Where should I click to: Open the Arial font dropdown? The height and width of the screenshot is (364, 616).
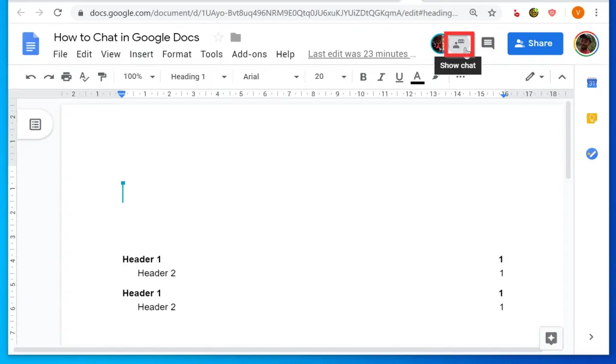pyautogui.click(x=269, y=76)
